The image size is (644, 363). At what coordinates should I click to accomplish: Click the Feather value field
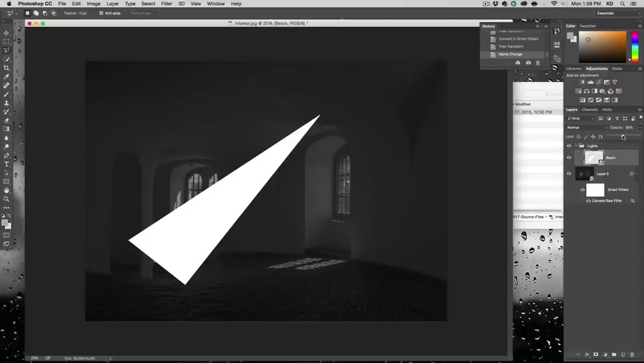(x=83, y=13)
